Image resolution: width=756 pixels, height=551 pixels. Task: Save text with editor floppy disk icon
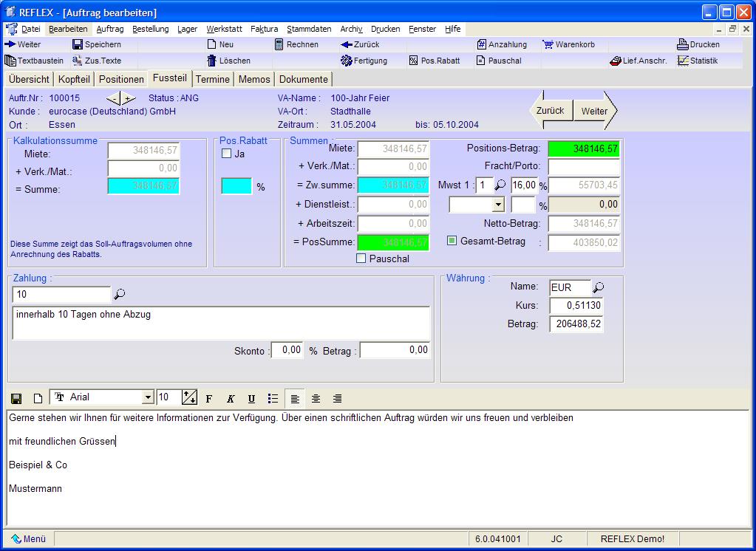(16, 399)
